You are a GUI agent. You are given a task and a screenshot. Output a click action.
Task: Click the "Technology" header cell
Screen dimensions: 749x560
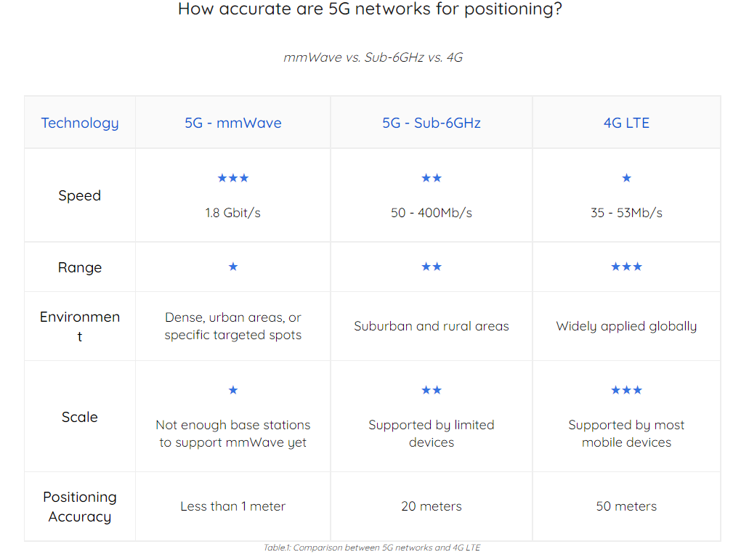[x=80, y=123]
